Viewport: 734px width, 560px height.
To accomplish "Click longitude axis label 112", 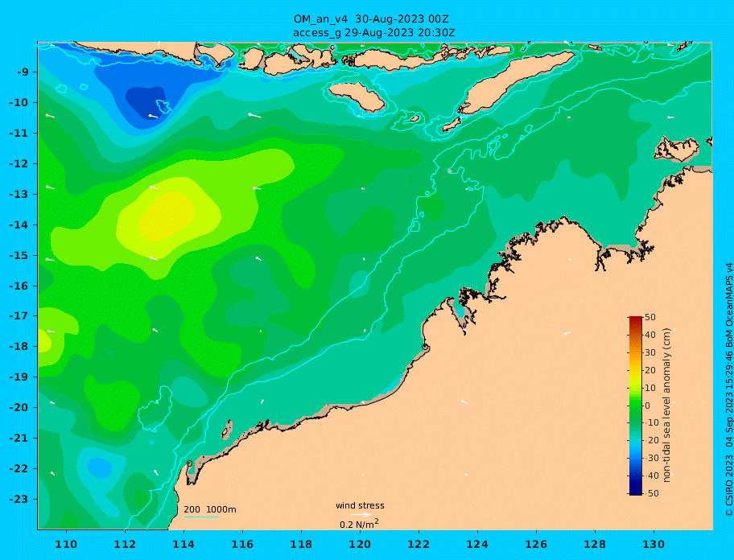I will 125,544.
